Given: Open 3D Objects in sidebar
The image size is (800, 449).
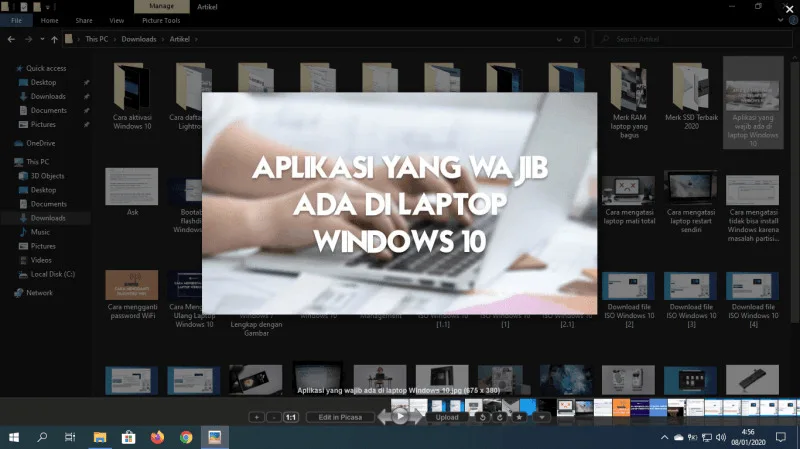Looking at the screenshot, I should 47,176.
